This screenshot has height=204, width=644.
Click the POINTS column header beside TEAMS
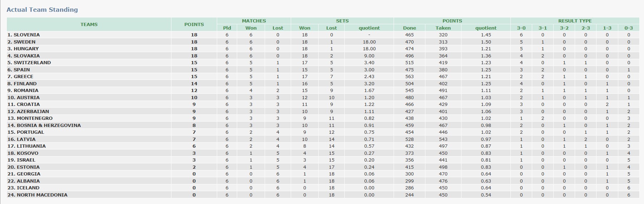[194, 24]
